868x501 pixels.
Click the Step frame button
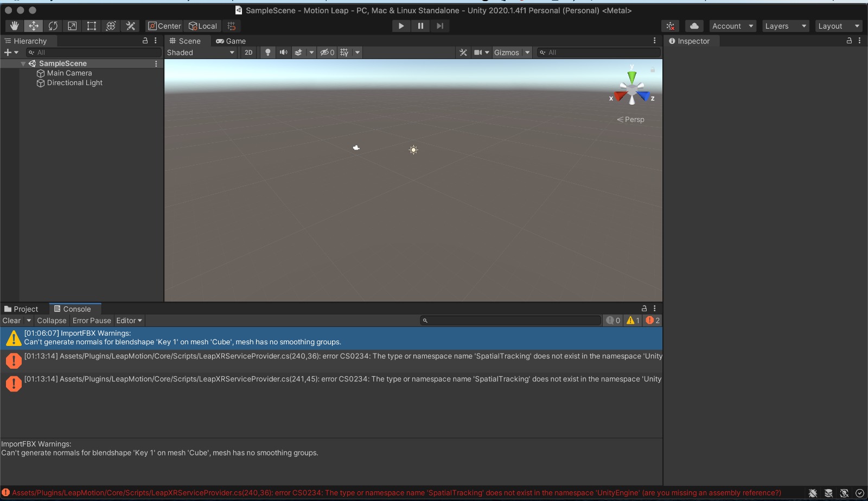pos(440,26)
